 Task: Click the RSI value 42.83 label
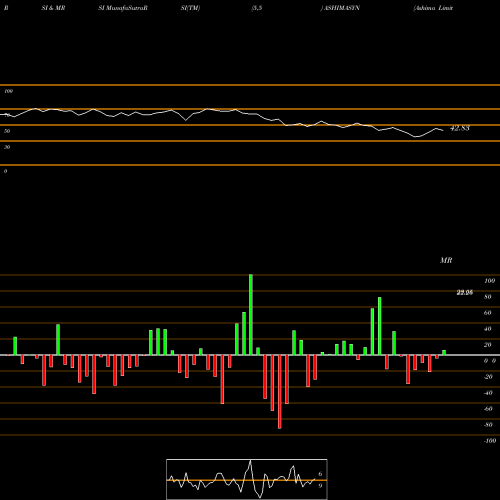pyautogui.click(x=460, y=128)
